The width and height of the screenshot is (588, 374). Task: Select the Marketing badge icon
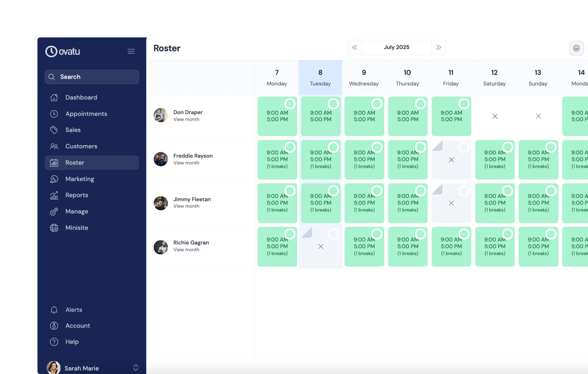(x=54, y=179)
